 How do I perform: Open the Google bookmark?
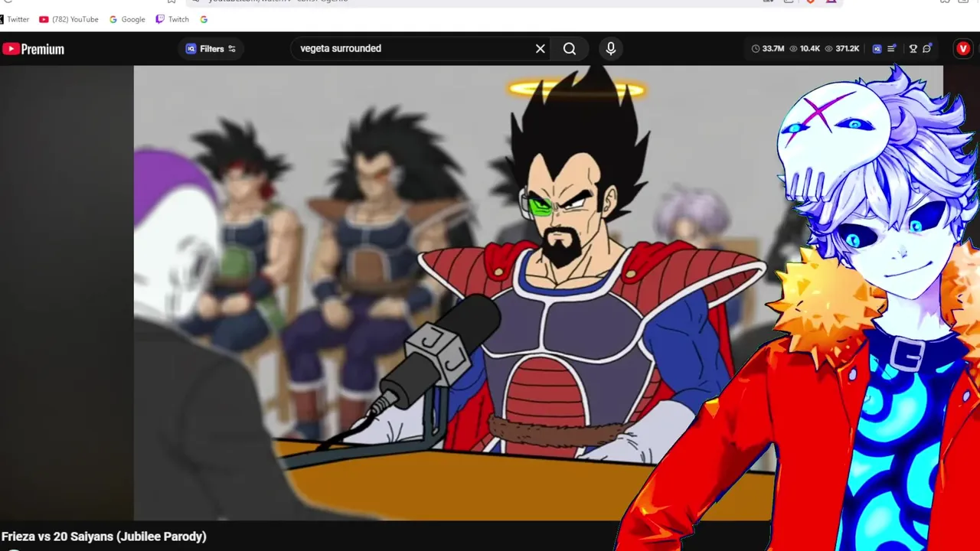point(127,19)
